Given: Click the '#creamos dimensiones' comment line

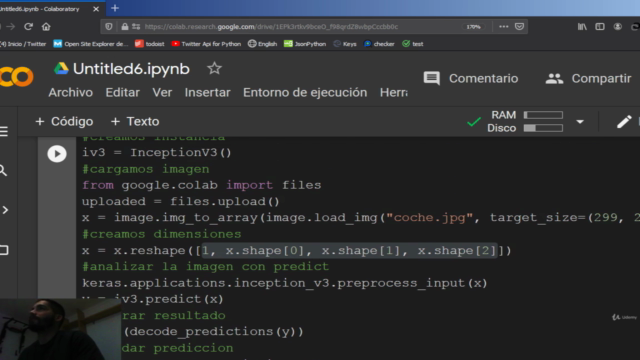Looking at the screenshot, I should 162,234.
